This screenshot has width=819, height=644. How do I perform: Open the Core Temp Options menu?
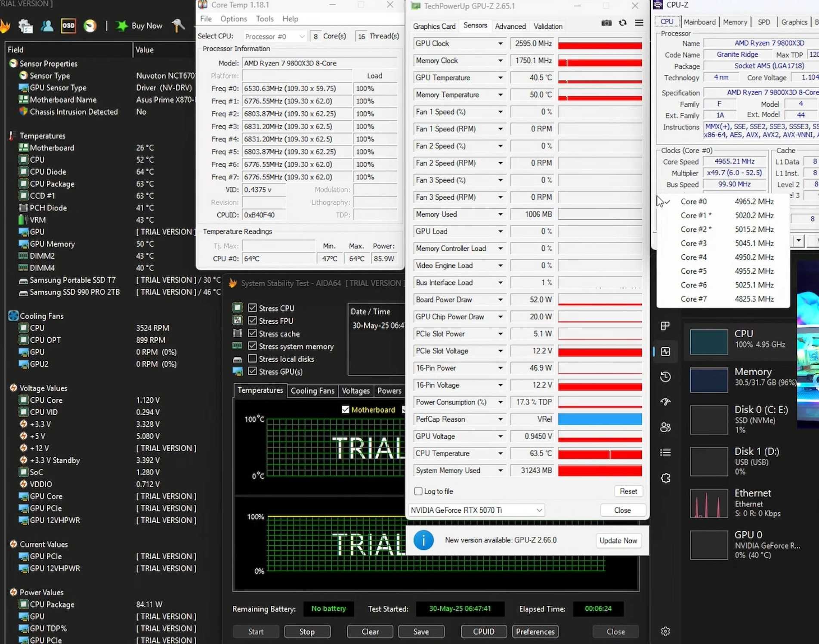234,19
